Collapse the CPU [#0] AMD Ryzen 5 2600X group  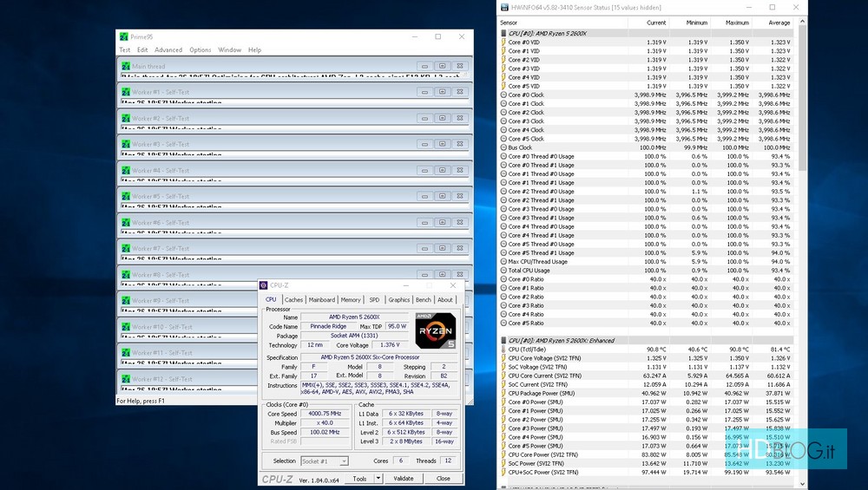pos(504,34)
